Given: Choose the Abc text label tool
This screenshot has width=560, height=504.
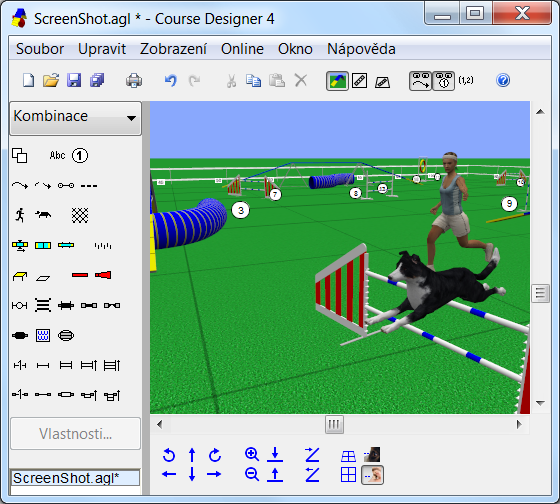Looking at the screenshot, I should [x=57, y=155].
